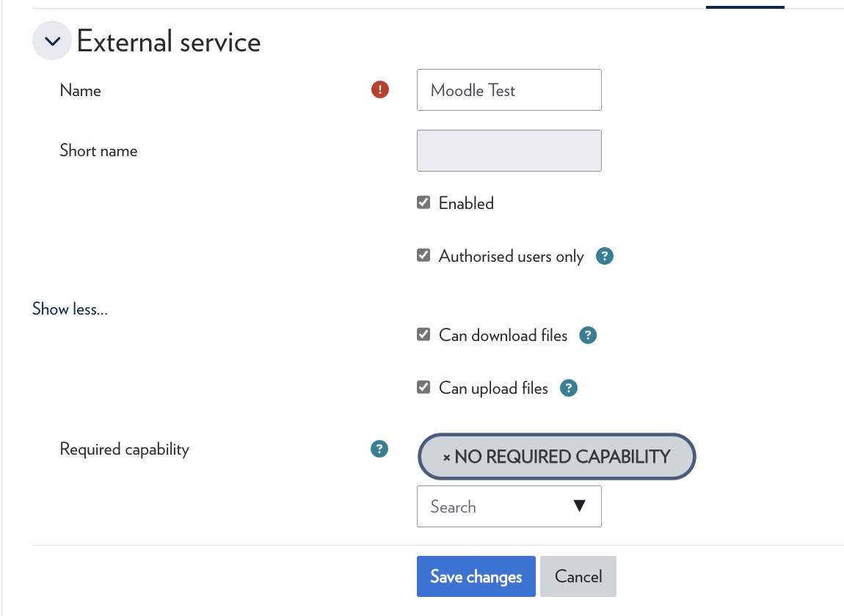Click into the Name text field
This screenshot has width=844, height=616.
(x=509, y=90)
